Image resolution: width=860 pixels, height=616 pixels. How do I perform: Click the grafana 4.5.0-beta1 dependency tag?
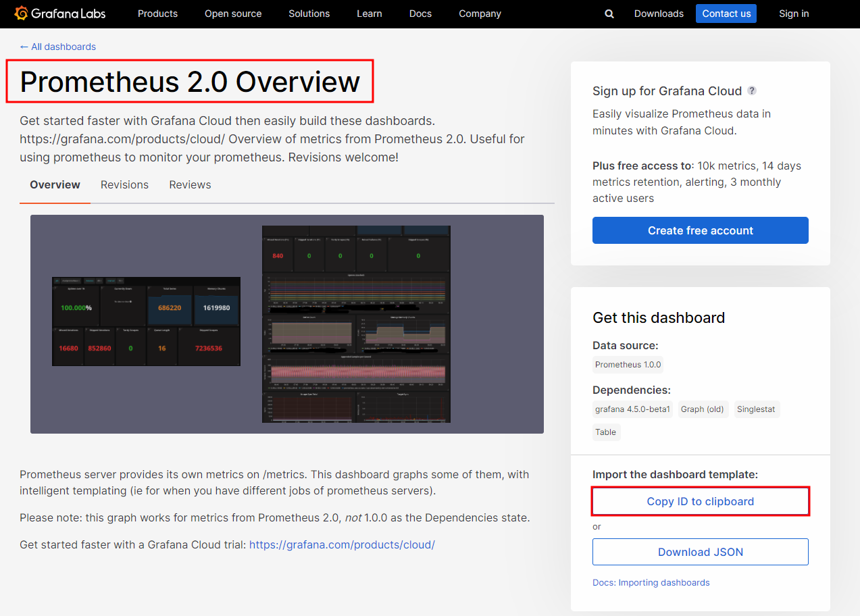click(x=632, y=409)
